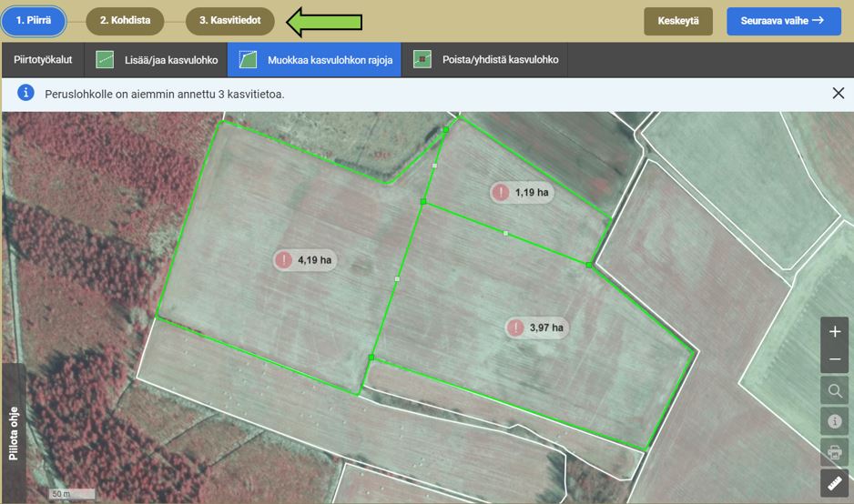Go to step 1. Piirrä
The image size is (854, 504).
tap(34, 20)
